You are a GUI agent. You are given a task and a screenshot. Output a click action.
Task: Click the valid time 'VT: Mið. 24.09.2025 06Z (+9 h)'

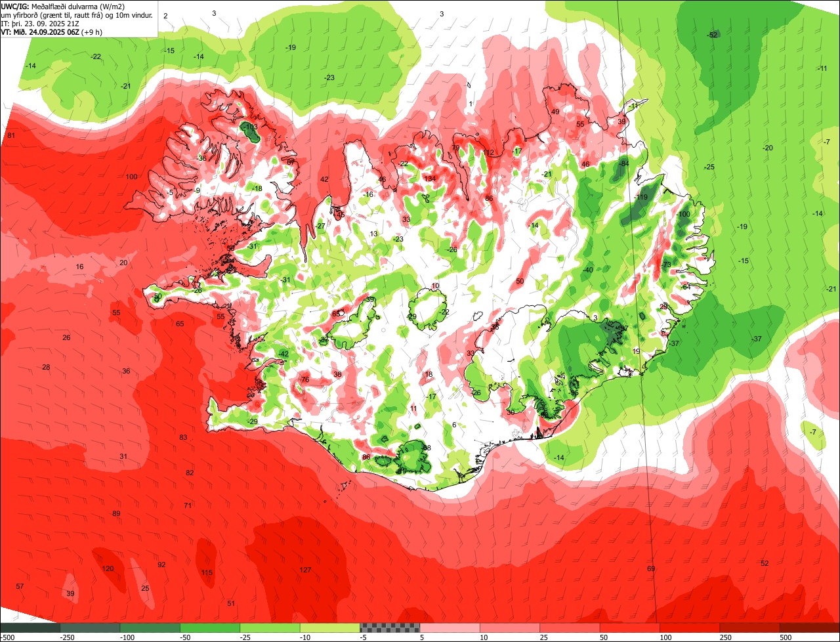click(x=51, y=32)
